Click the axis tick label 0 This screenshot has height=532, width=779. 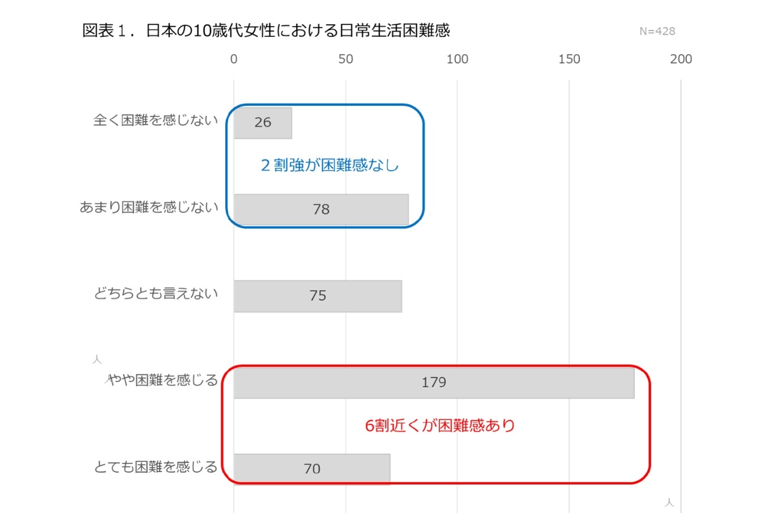234,59
